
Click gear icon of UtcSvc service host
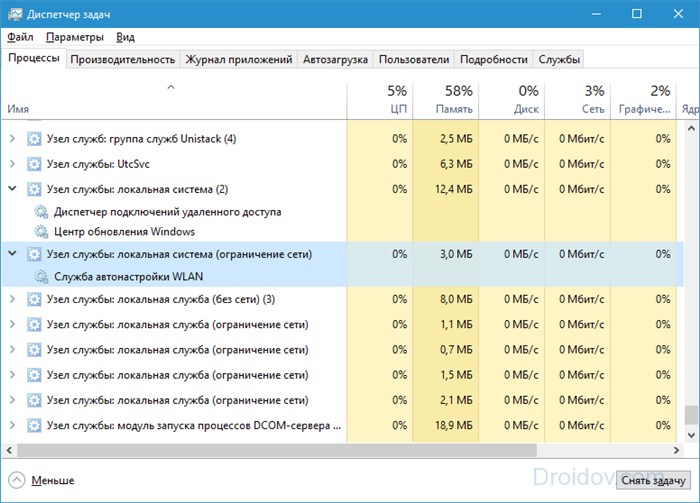tap(34, 164)
